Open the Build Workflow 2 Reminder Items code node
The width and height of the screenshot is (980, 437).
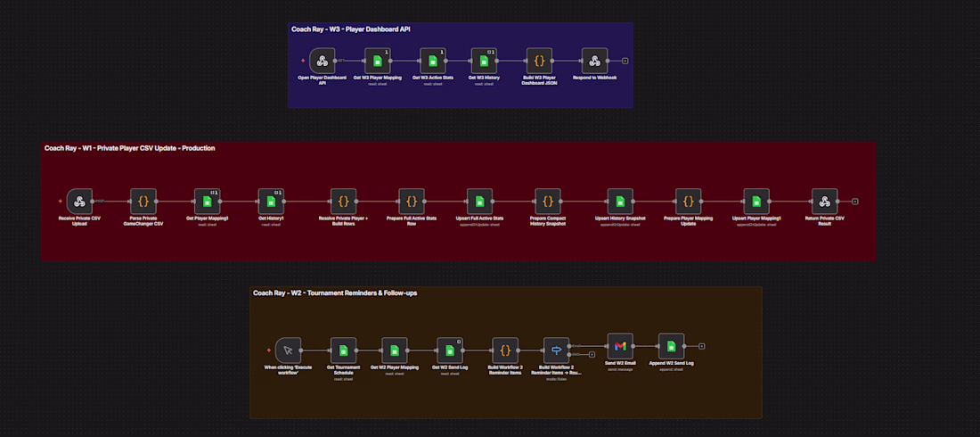(505, 350)
